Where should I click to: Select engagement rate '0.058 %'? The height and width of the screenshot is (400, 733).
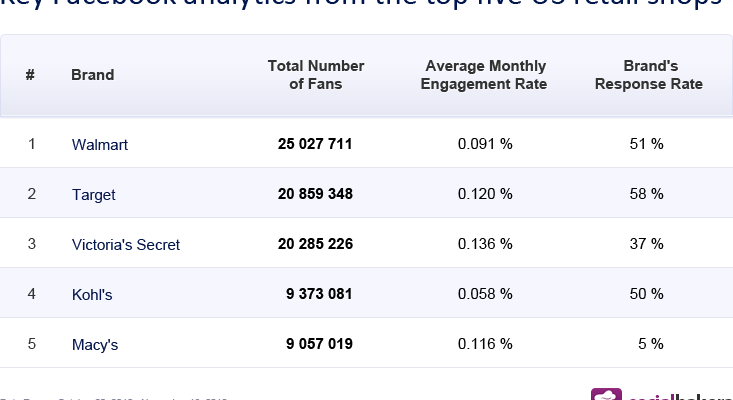pyautogui.click(x=485, y=294)
